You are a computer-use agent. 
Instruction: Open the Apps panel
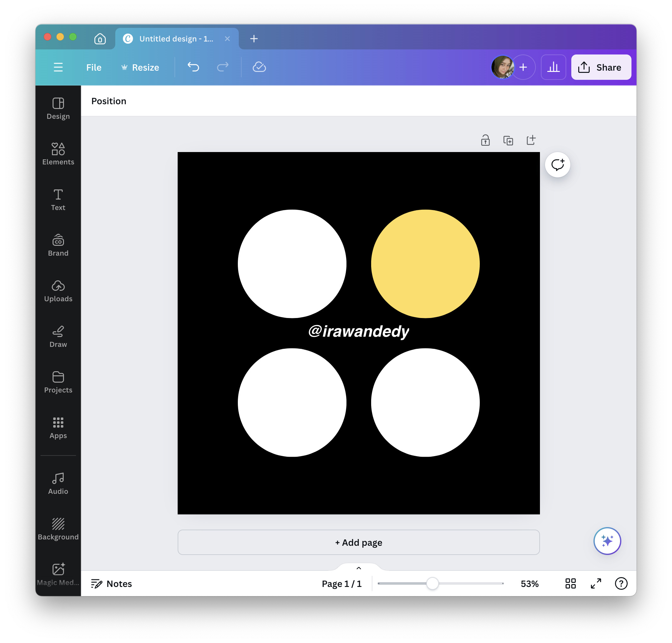point(58,427)
